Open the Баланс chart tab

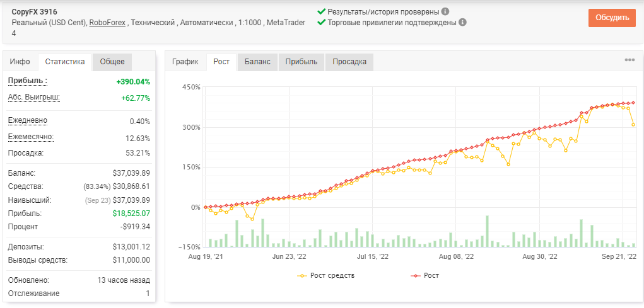257,62
